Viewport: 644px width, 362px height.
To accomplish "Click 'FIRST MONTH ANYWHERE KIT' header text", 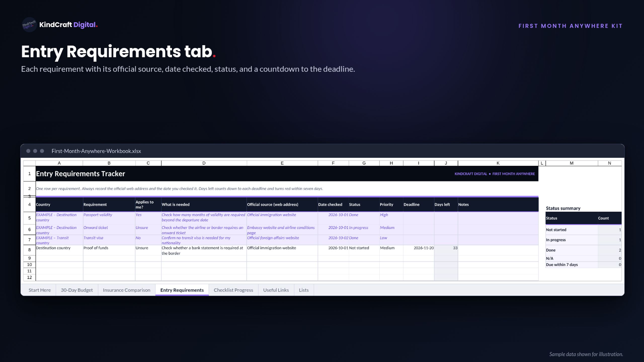I will tap(570, 26).
